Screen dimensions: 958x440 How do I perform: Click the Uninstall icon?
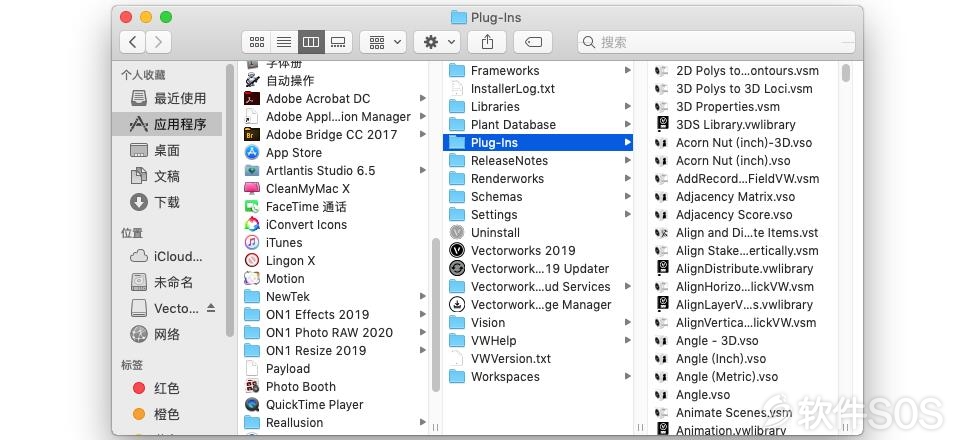pos(457,233)
